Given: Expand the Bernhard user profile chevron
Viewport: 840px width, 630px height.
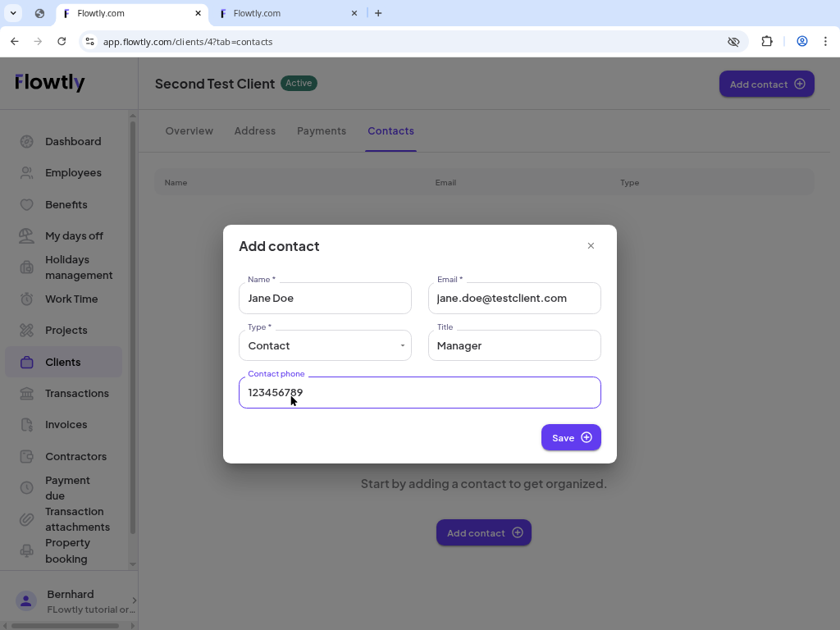Looking at the screenshot, I should coord(133,600).
